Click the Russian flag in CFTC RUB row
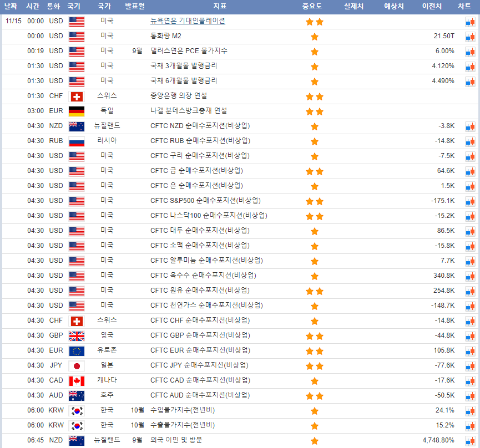The image size is (480, 448). 77,141
